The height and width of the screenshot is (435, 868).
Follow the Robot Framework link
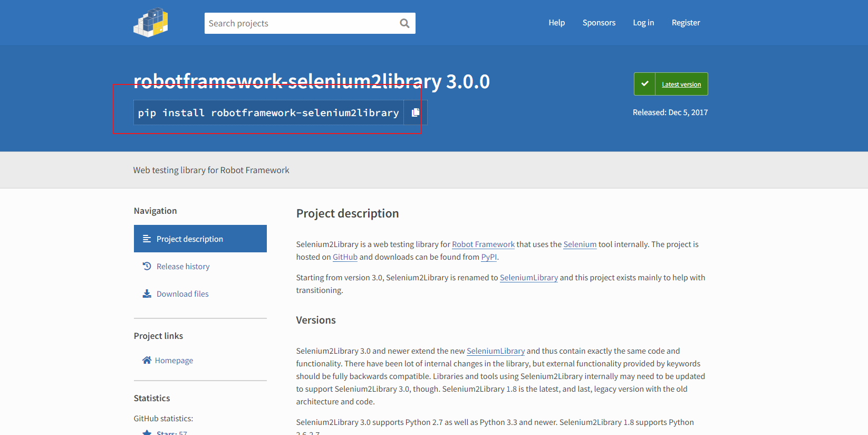[x=483, y=244]
